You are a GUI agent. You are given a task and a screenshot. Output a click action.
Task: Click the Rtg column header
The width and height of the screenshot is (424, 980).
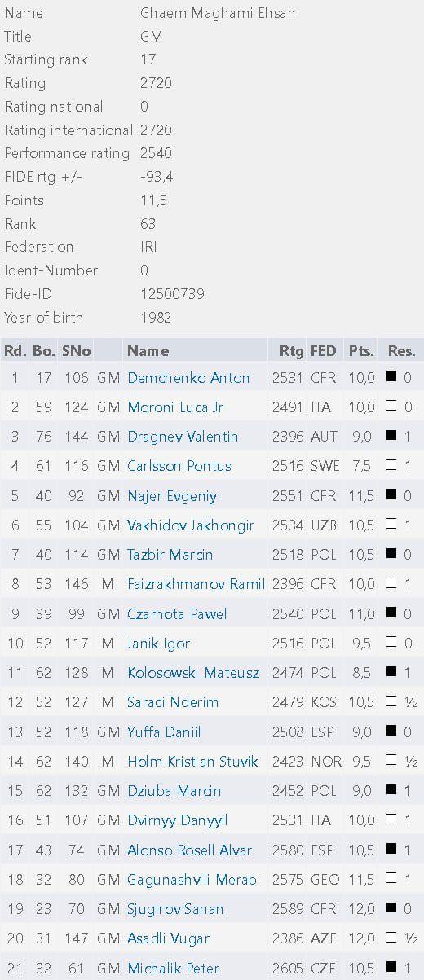291,351
